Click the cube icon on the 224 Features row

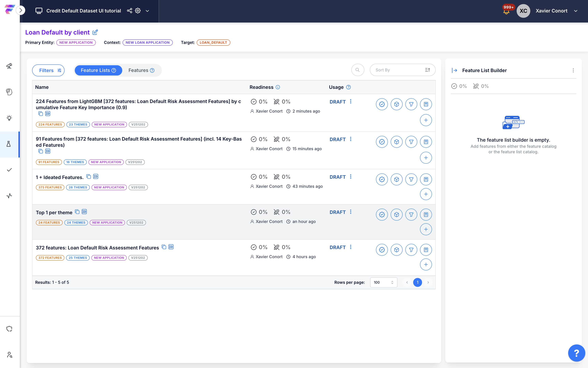tap(396, 104)
